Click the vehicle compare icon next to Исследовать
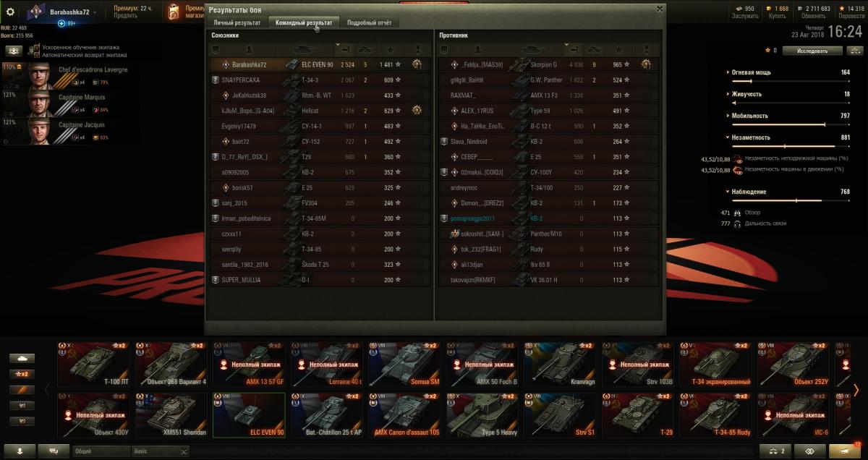Viewport: 868px width, 460px height. [854, 51]
